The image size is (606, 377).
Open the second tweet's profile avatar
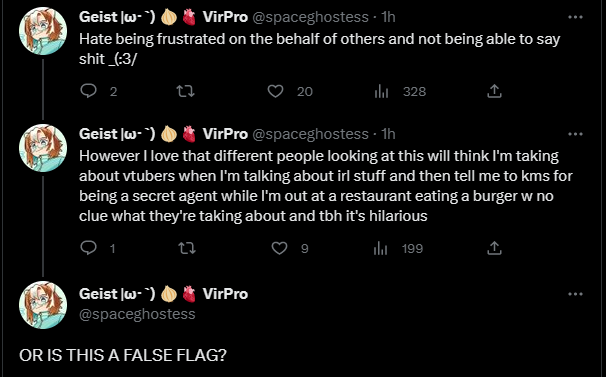click(x=43, y=148)
